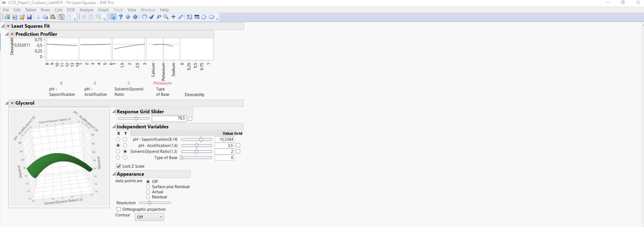The image size is (644, 227).
Task: Open the File menu
Action: [x=6, y=10]
